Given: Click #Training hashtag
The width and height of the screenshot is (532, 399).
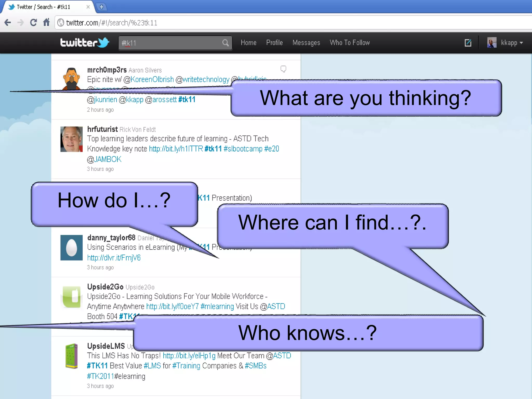Looking at the screenshot, I should pyautogui.click(x=186, y=366).
